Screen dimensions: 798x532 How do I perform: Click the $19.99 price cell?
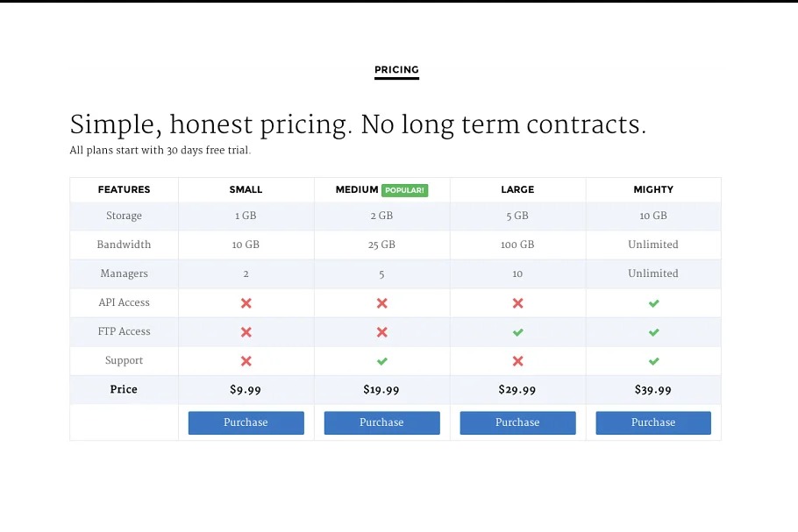(381, 390)
